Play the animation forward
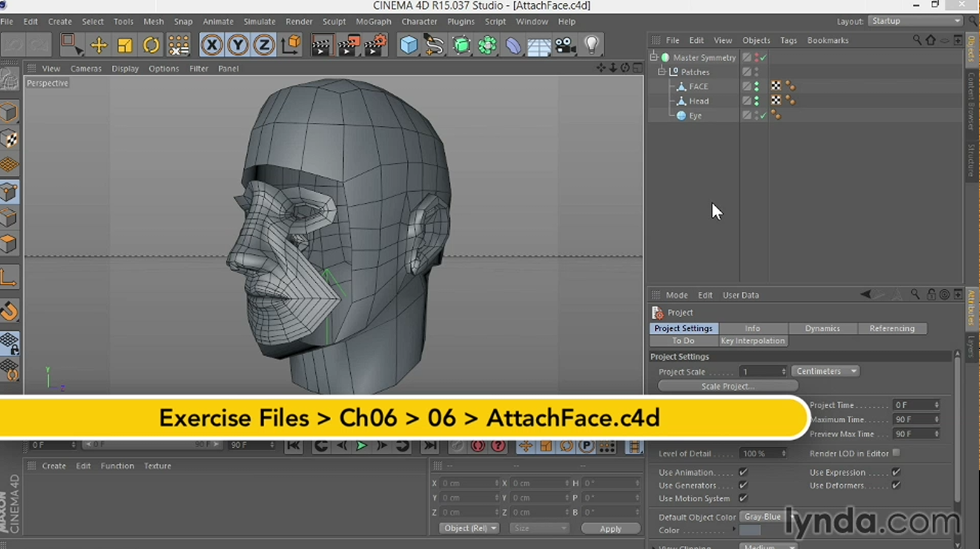The image size is (980, 549). coord(361,446)
